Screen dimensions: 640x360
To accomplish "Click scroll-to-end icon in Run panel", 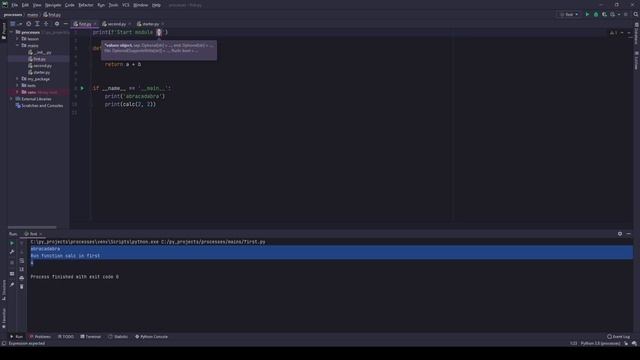I will point(22,269).
